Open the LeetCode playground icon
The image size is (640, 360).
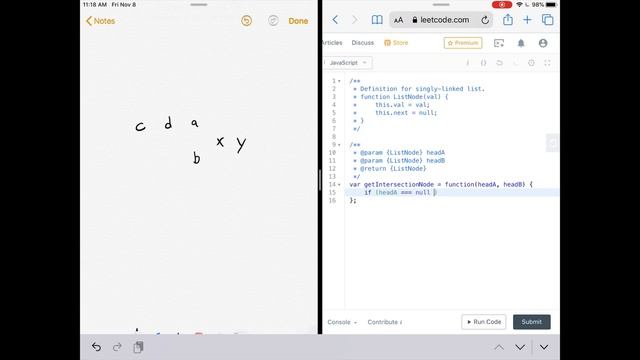[x=499, y=43]
